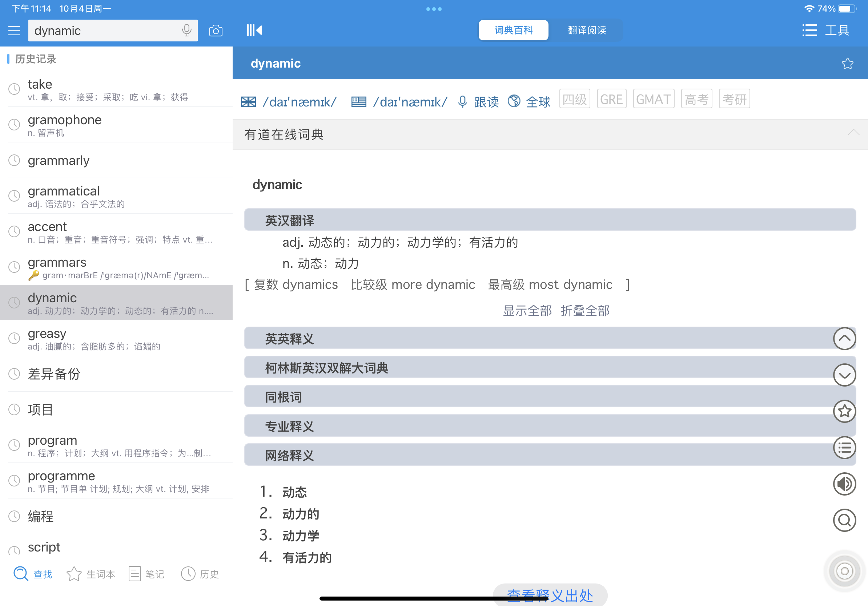Tap the battery status indicator
This screenshot has width=868, height=606.
coord(847,8)
